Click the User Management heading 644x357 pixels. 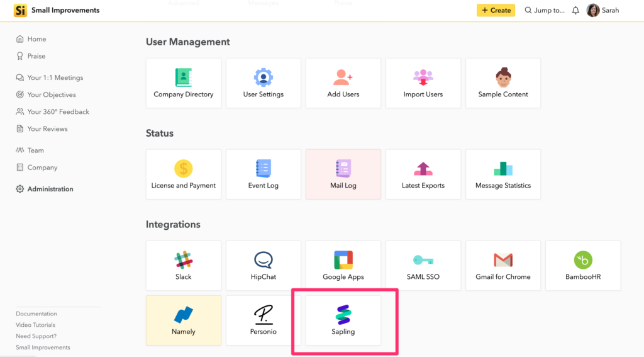point(187,42)
